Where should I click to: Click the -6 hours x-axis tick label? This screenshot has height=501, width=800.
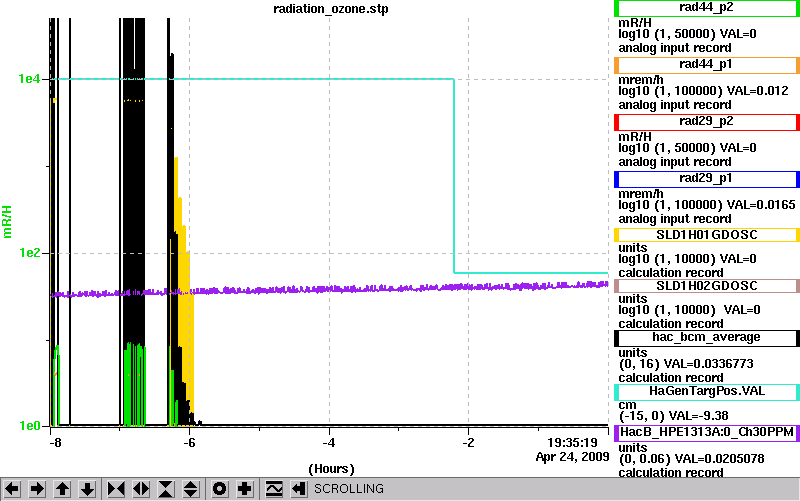pos(189,443)
